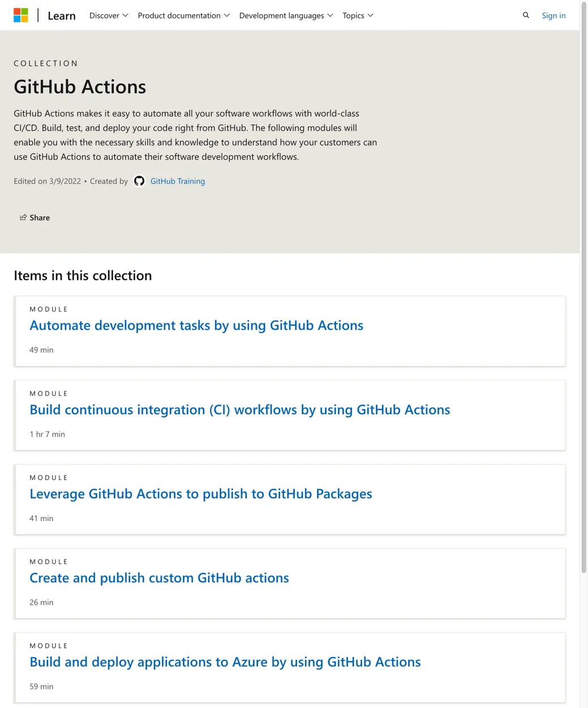Click the Edited on 3/9/2022 text

coord(48,181)
